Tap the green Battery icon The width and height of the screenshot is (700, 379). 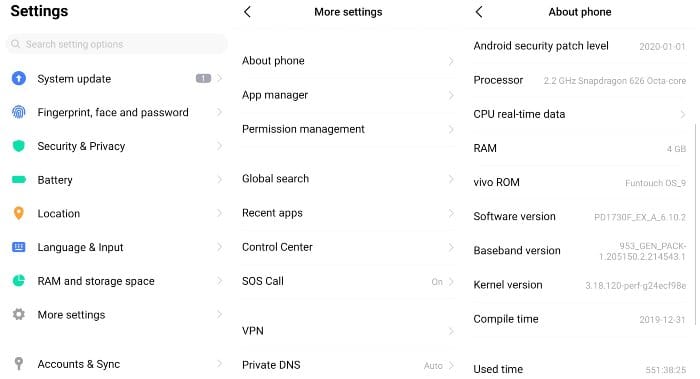19,179
